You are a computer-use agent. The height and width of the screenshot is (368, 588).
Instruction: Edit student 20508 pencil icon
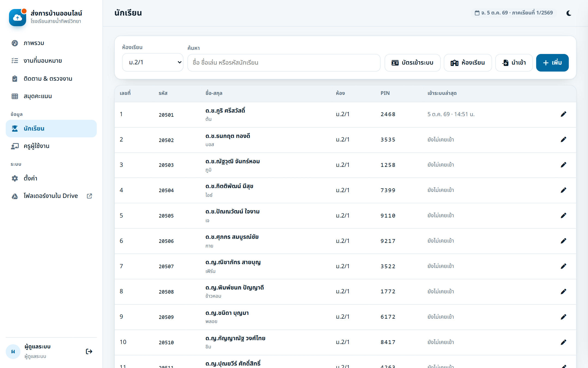[563, 292]
